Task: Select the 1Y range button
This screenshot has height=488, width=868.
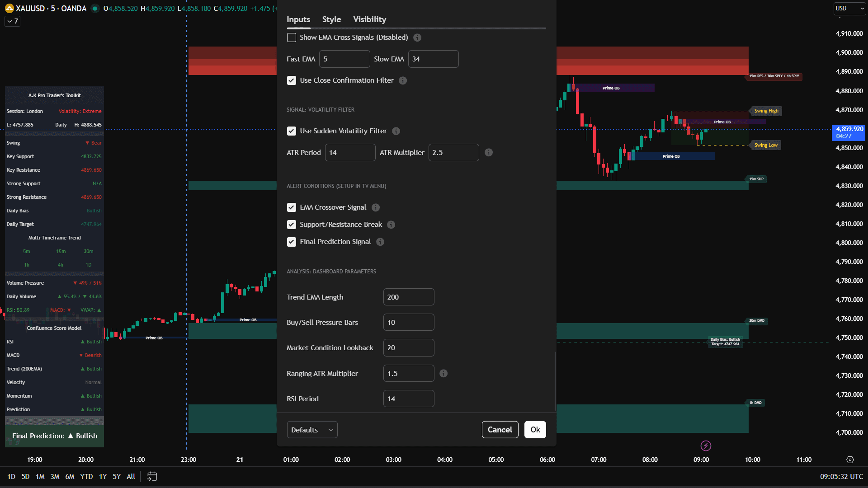Action: [x=102, y=476]
